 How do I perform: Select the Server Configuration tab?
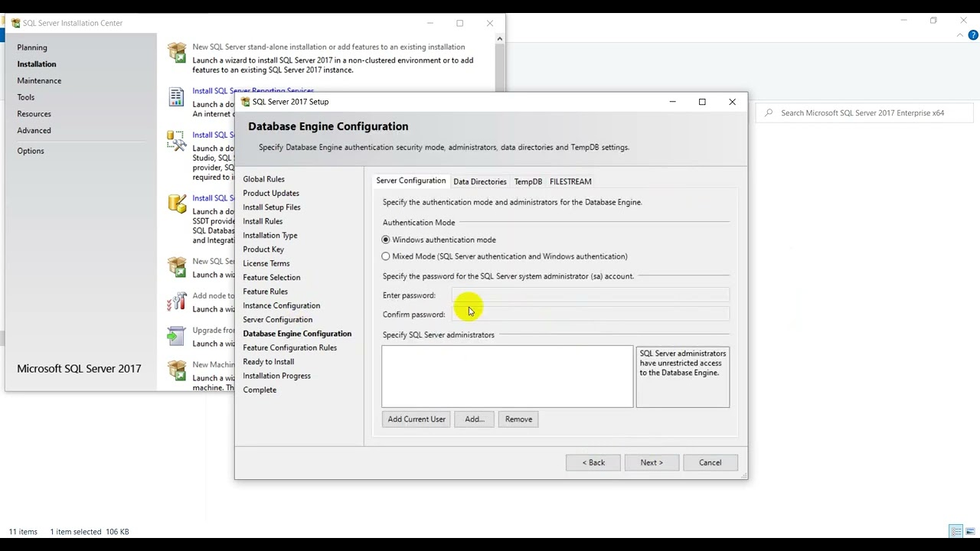click(411, 181)
